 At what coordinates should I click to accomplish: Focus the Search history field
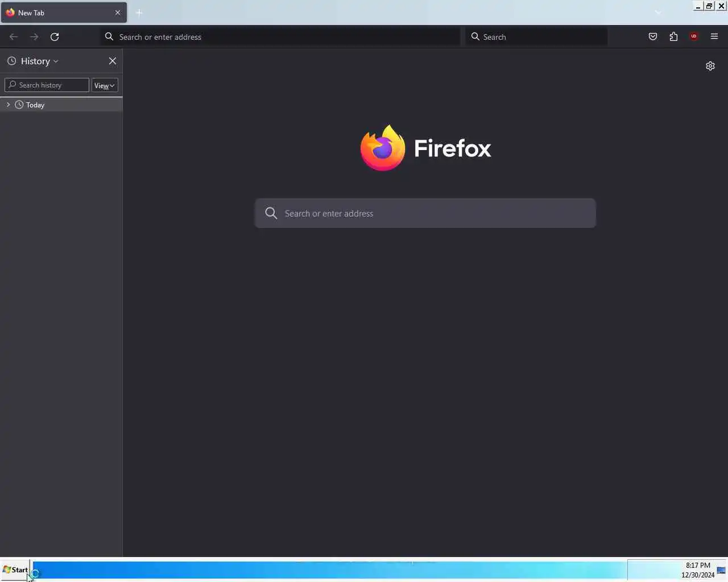(x=47, y=85)
